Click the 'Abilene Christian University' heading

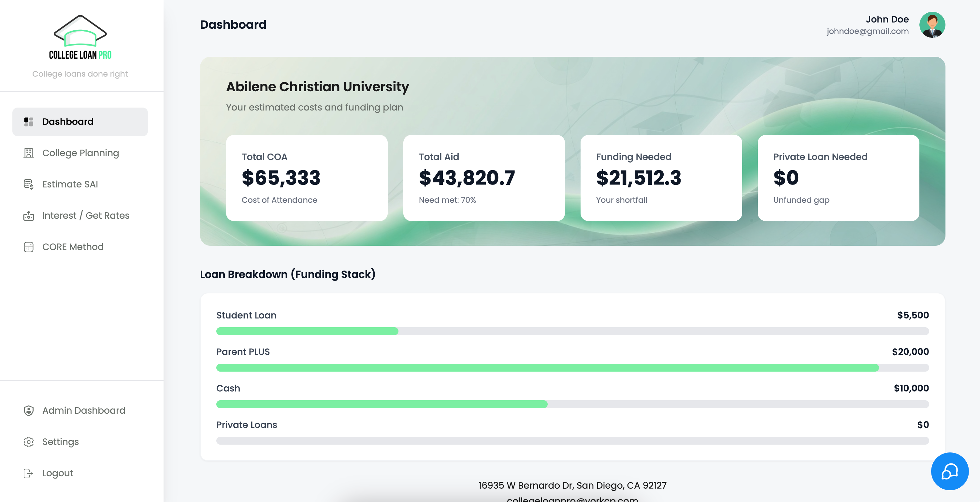click(x=317, y=87)
